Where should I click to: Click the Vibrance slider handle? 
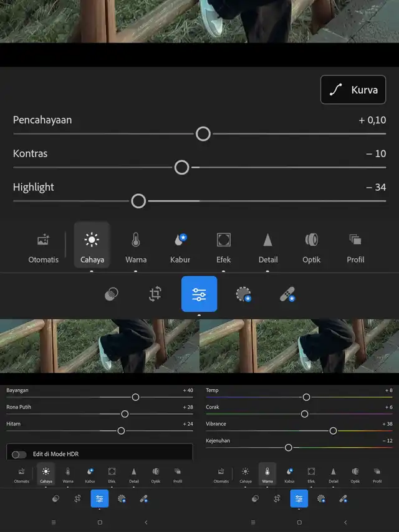pos(333,430)
